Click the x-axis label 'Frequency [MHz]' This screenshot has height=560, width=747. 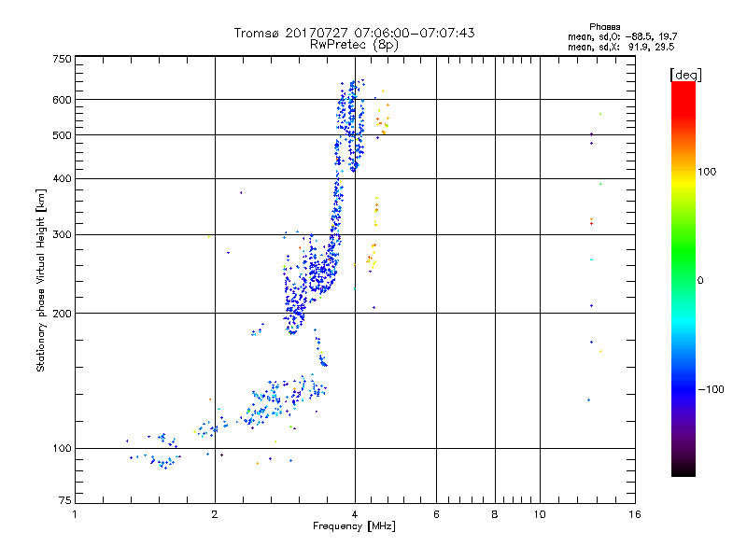pyautogui.click(x=354, y=526)
